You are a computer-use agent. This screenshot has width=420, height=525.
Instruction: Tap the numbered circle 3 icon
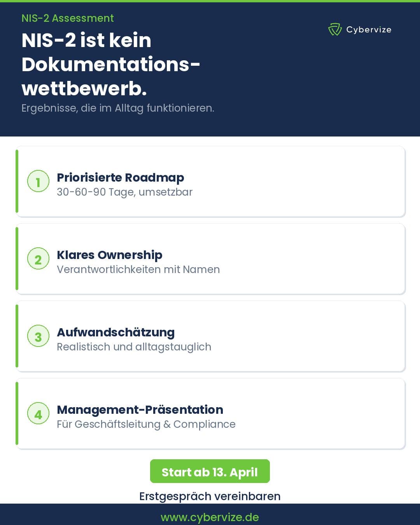click(38, 336)
